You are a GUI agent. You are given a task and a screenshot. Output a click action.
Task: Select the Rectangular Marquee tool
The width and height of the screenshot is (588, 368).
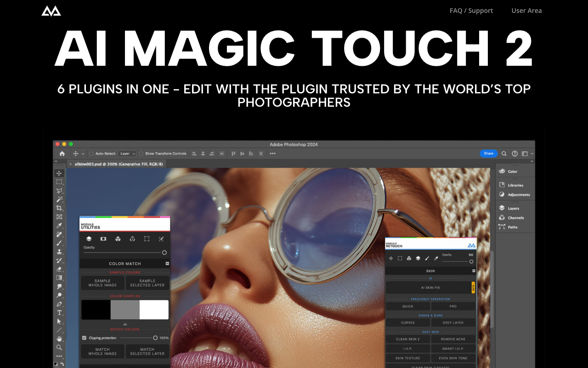point(59,182)
